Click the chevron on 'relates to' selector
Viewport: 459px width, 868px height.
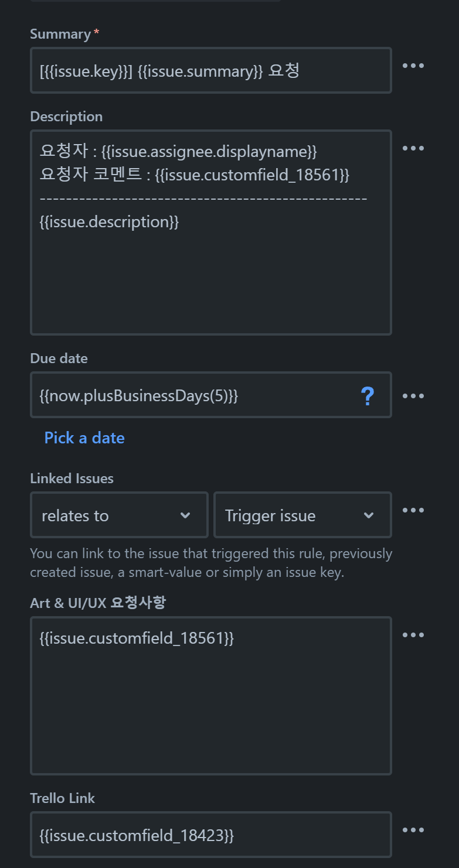pyautogui.click(x=185, y=515)
